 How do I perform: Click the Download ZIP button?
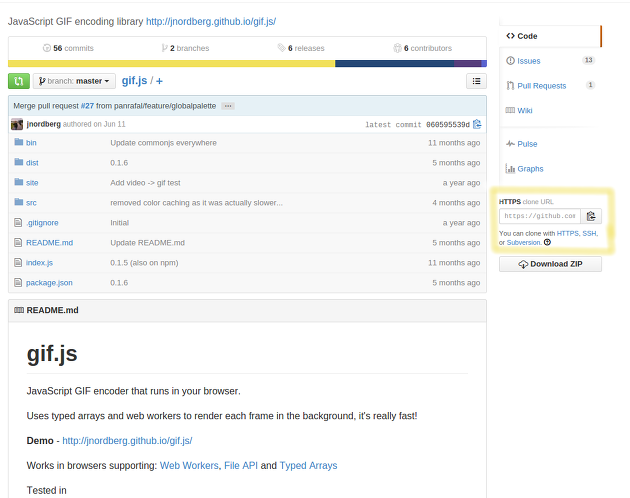(550, 264)
